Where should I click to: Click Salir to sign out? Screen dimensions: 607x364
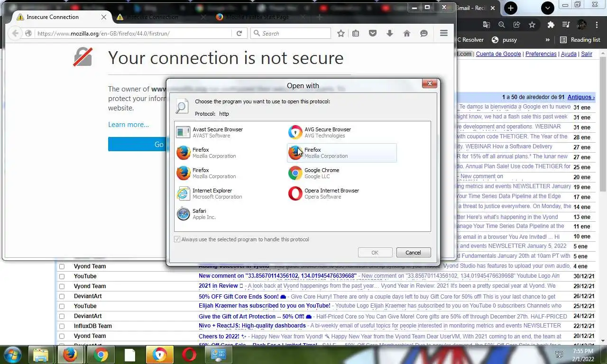(x=587, y=54)
